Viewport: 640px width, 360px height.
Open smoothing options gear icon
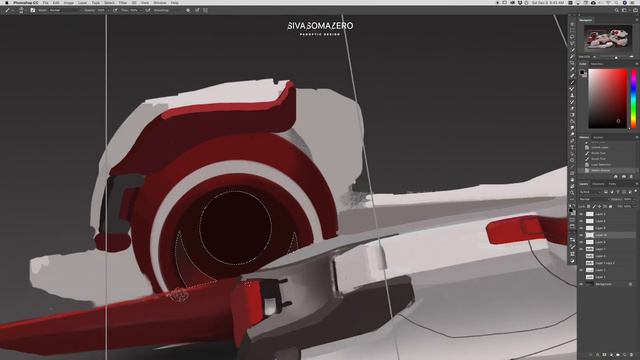[188, 10]
